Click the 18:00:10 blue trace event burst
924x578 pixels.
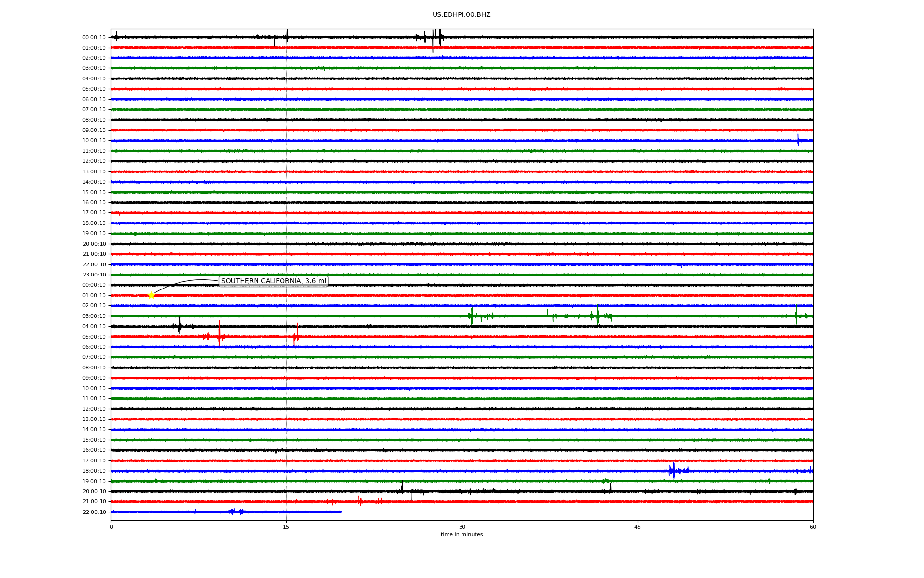673,471
